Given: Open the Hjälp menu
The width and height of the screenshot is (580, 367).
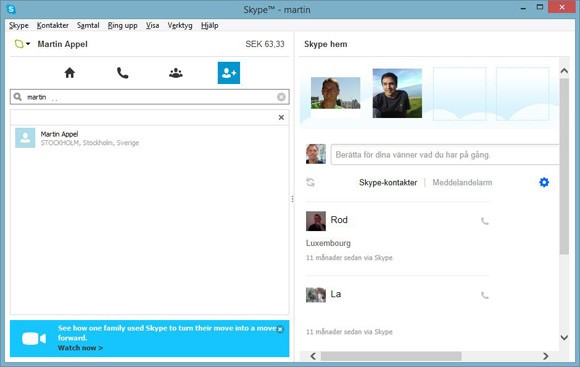Looking at the screenshot, I should tap(209, 26).
